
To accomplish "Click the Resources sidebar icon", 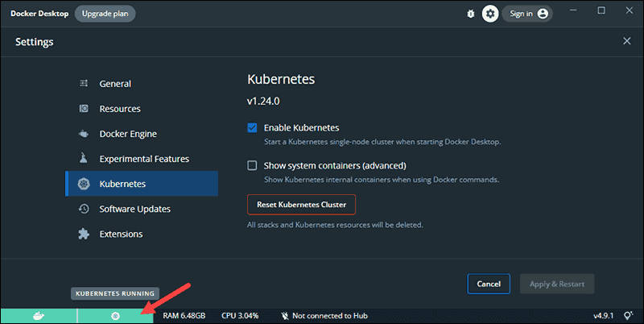I will (x=84, y=109).
